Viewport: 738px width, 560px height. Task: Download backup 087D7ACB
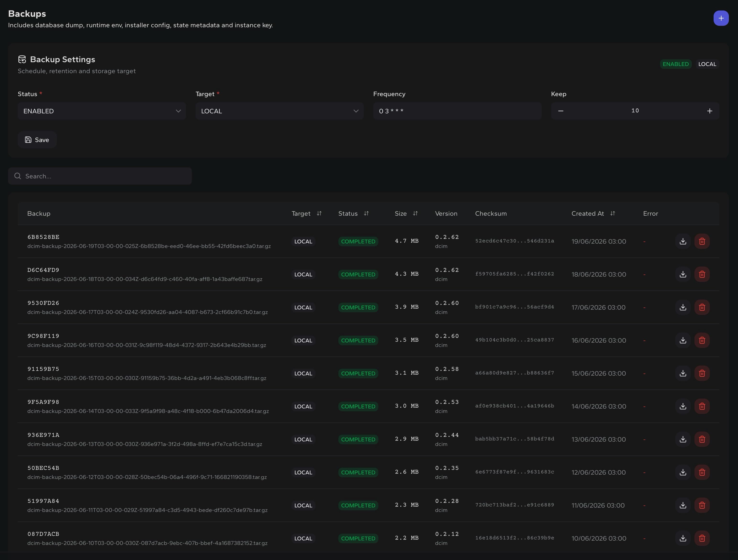point(683,538)
